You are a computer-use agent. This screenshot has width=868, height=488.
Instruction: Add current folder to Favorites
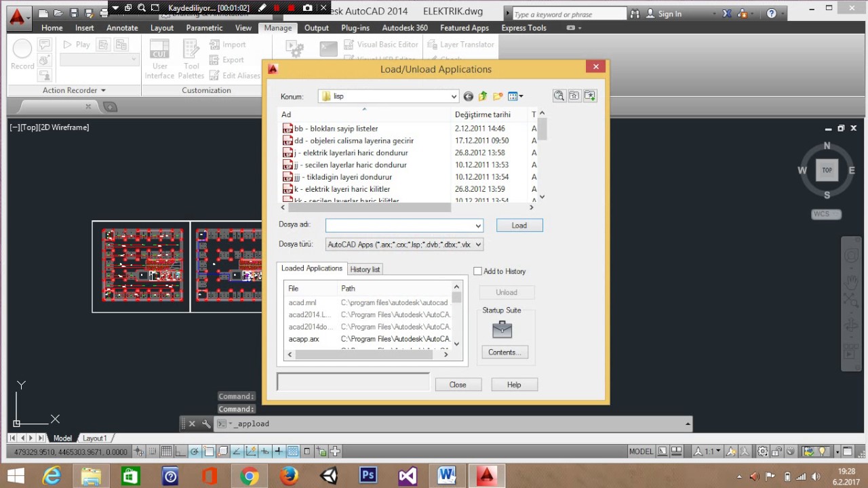coord(590,96)
